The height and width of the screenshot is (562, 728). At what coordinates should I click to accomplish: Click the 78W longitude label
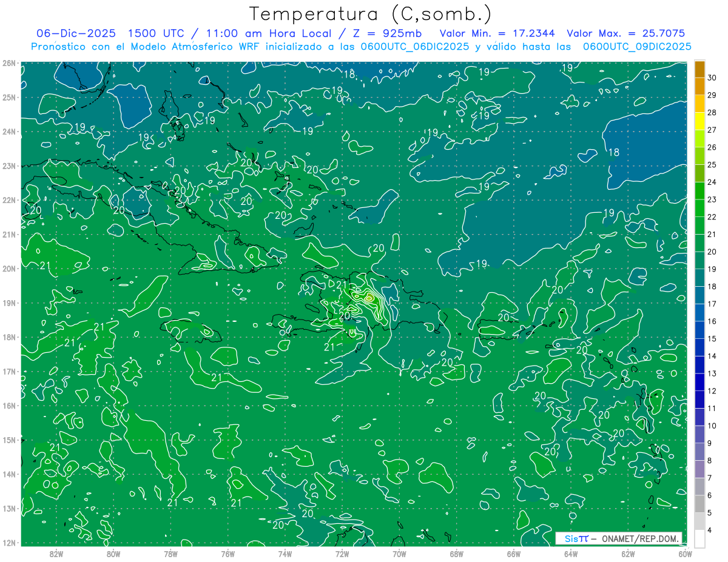click(x=170, y=554)
